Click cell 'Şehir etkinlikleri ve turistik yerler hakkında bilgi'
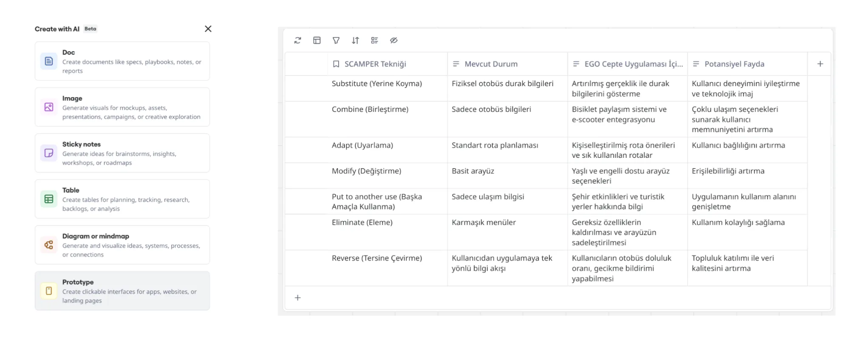This screenshot has width=868, height=342. click(x=628, y=202)
